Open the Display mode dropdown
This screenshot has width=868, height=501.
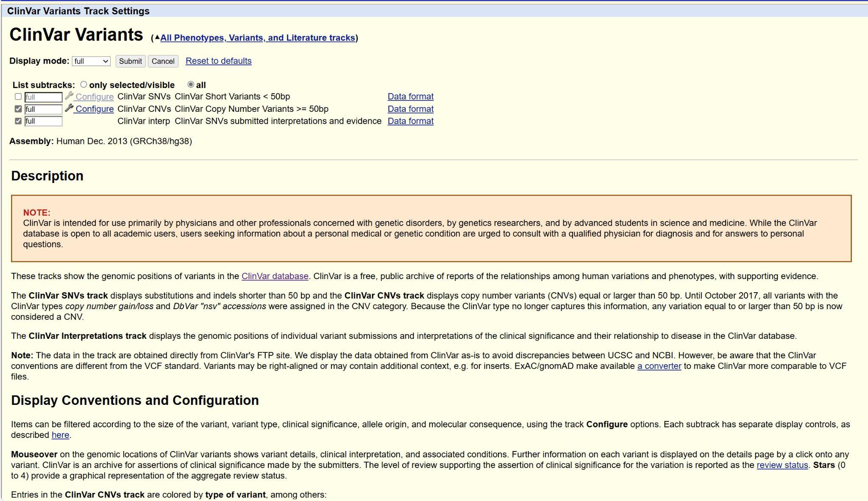[91, 61]
